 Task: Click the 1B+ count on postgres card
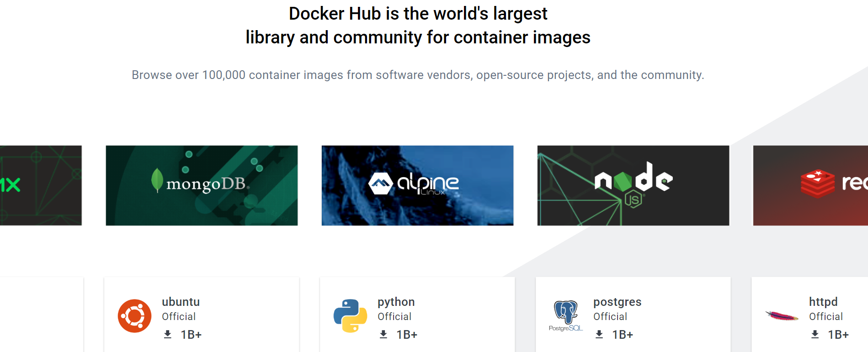click(x=623, y=335)
